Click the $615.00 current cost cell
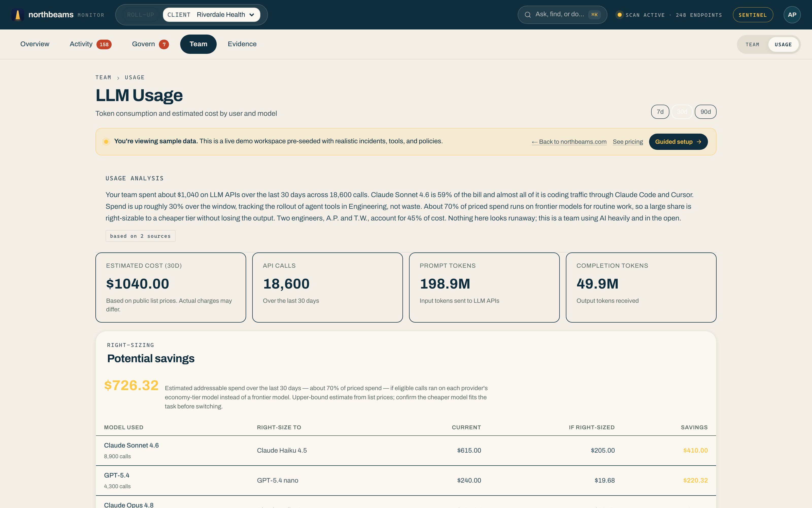The width and height of the screenshot is (812, 508). coord(469,451)
